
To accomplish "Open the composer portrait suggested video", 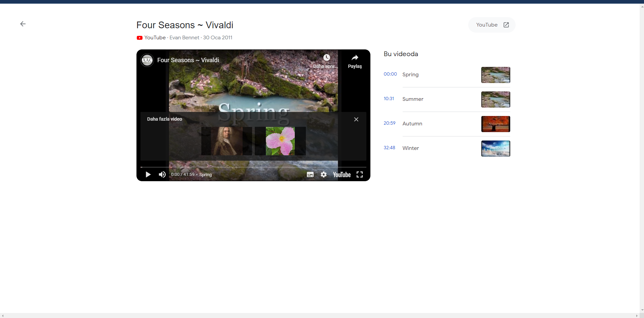I will click(x=227, y=141).
